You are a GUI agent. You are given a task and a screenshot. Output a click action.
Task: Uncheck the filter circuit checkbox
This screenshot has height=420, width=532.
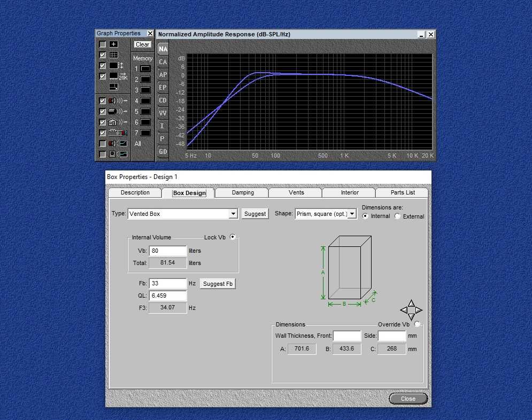[x=103, y=133]
